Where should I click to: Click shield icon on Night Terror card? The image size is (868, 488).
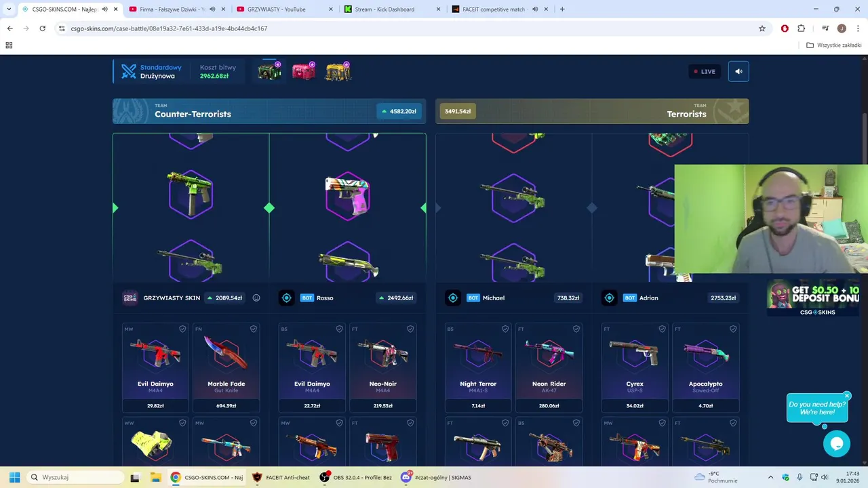[505, 329]
